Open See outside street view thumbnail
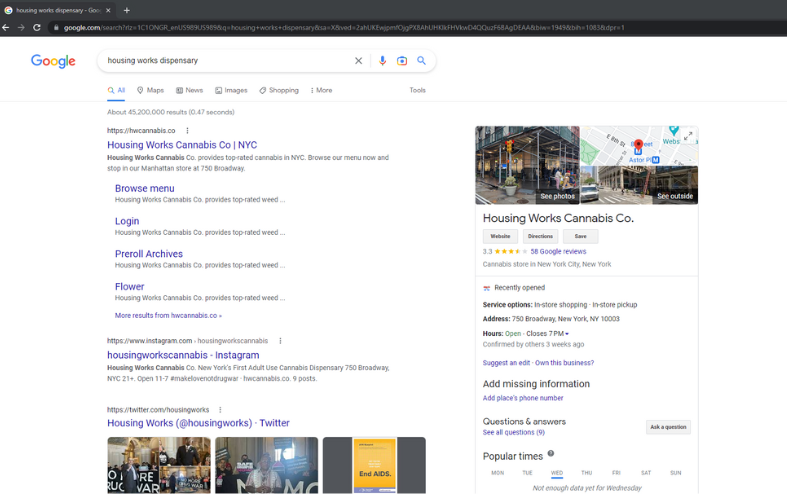This screenshot has width=787, height=494. click(x=639, y=185)
